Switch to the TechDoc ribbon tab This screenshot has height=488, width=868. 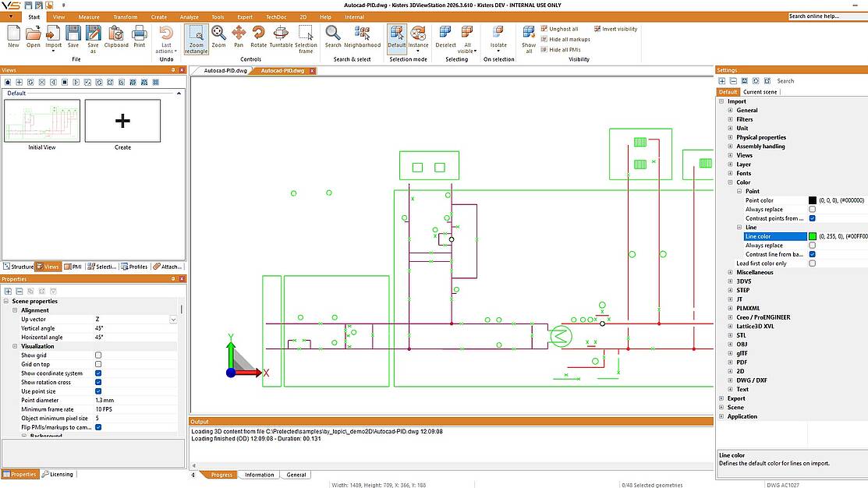pos(275,17)
